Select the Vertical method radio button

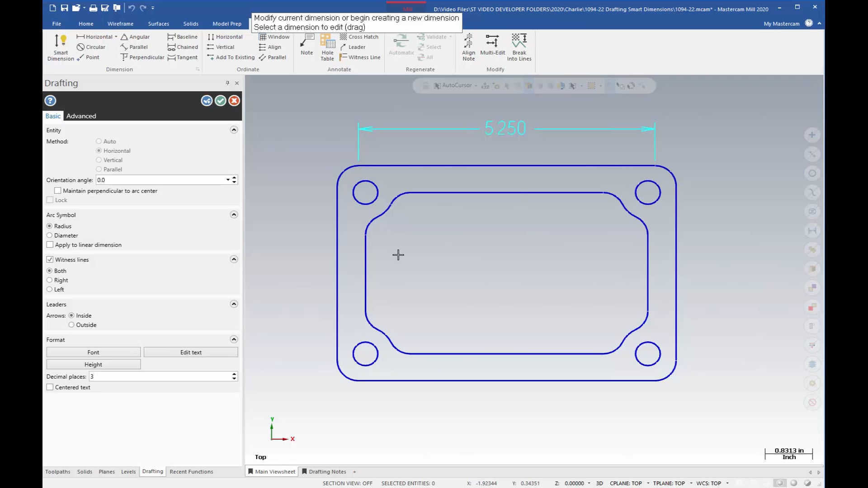pyautogui.click(x=99, y=160)
